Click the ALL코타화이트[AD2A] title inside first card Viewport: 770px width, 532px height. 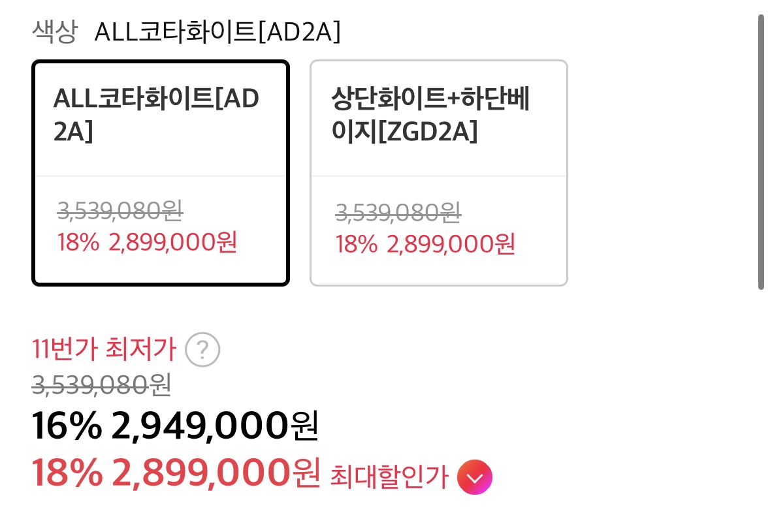click(x=157, y=114)
